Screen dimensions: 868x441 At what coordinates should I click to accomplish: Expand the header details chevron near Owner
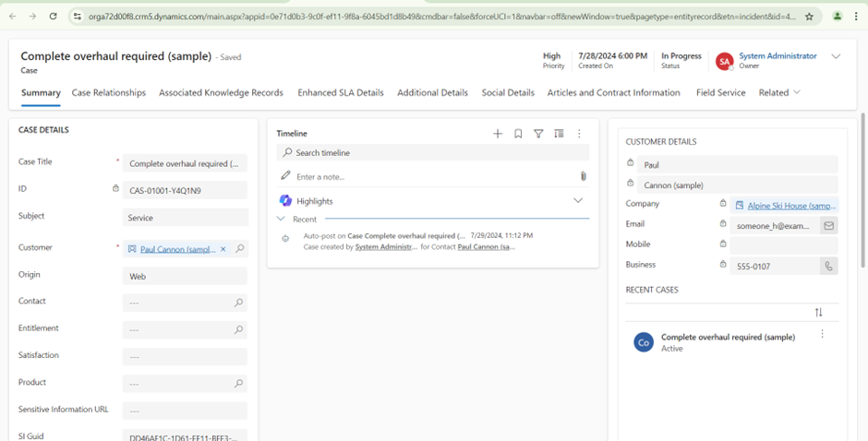(x=836, y=57)
